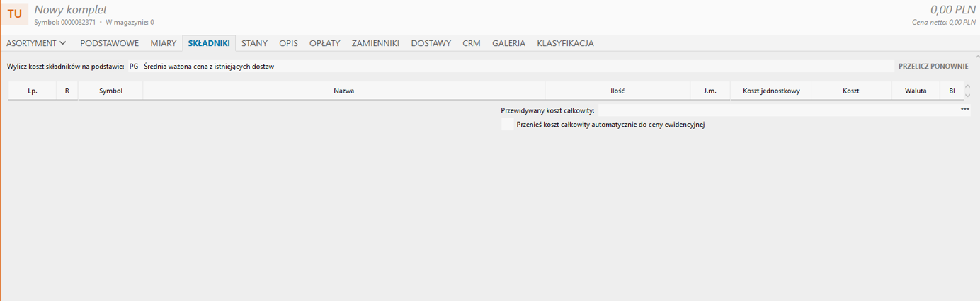Click the Ilość column header
Viewport: 980px width, 301px height.
pyautogui.click(x=617, y=91)
